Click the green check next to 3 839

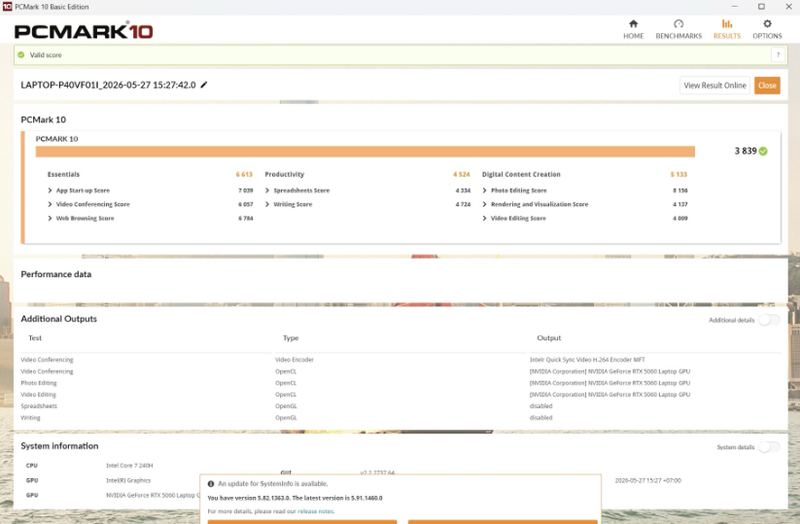point(763,151)
